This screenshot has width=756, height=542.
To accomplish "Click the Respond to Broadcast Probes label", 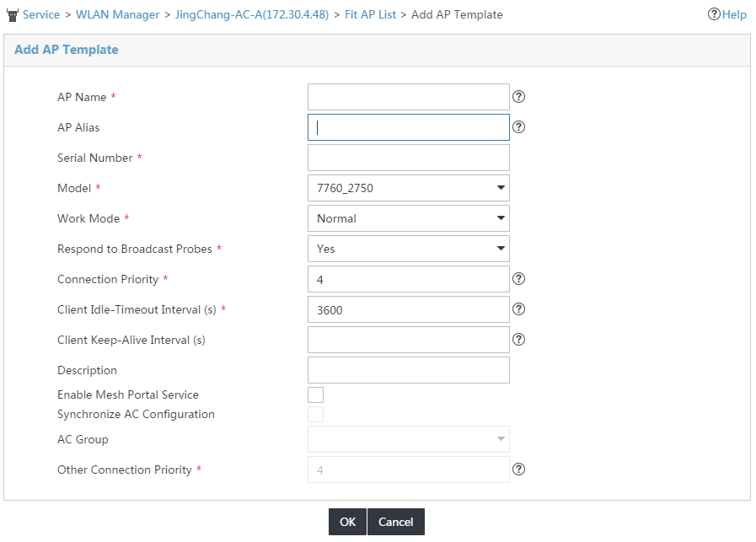I will [135, 249].
